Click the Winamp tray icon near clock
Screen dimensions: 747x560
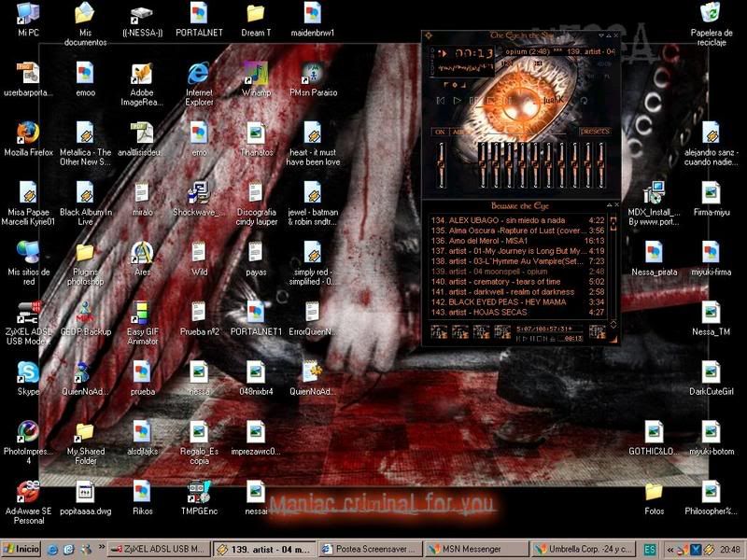click(x=709, y=550)
